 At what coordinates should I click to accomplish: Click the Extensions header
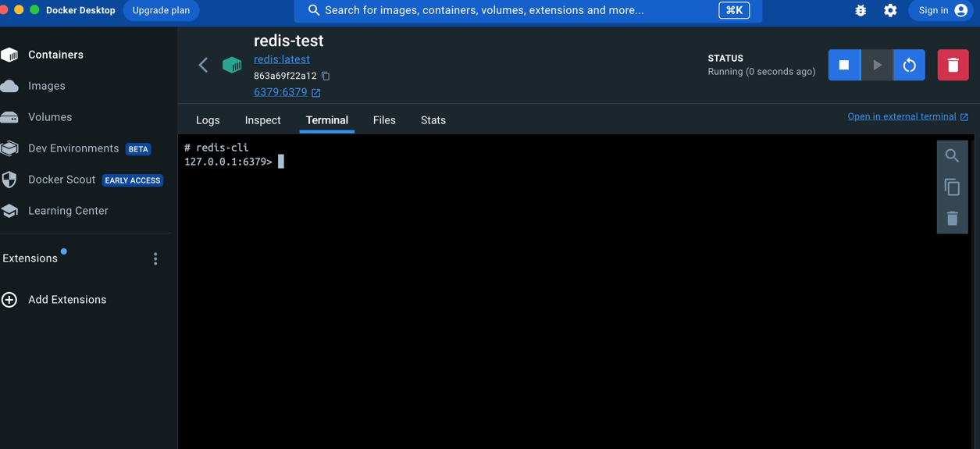tap(30, 258)
